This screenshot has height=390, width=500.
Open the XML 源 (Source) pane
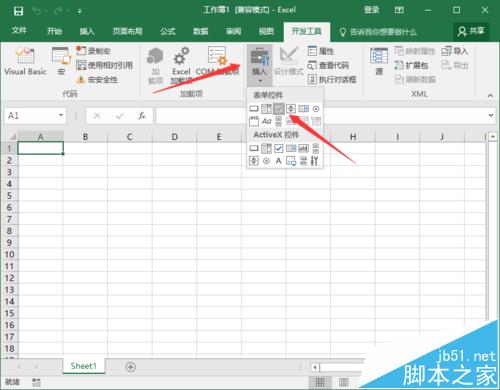(379, 62)
